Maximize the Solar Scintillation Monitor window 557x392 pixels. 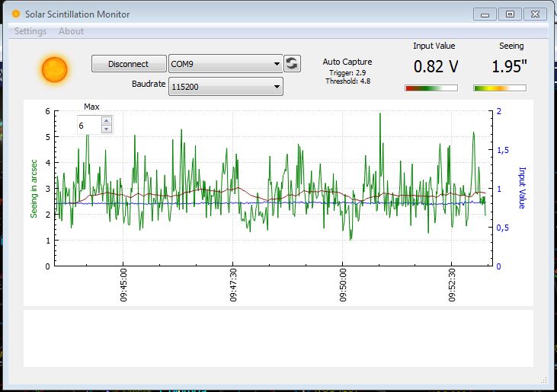coord(510,14)
